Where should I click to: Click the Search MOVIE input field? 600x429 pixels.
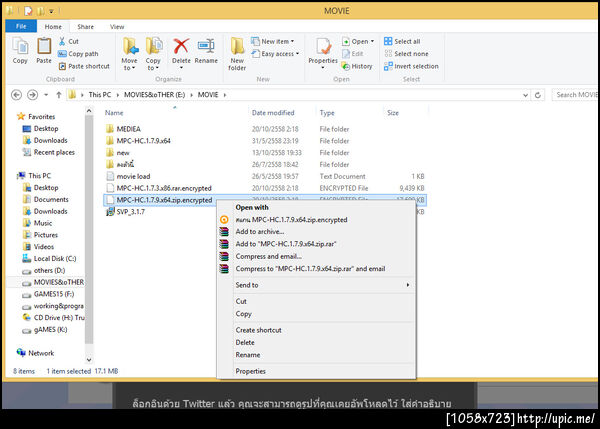click(576, 95)
